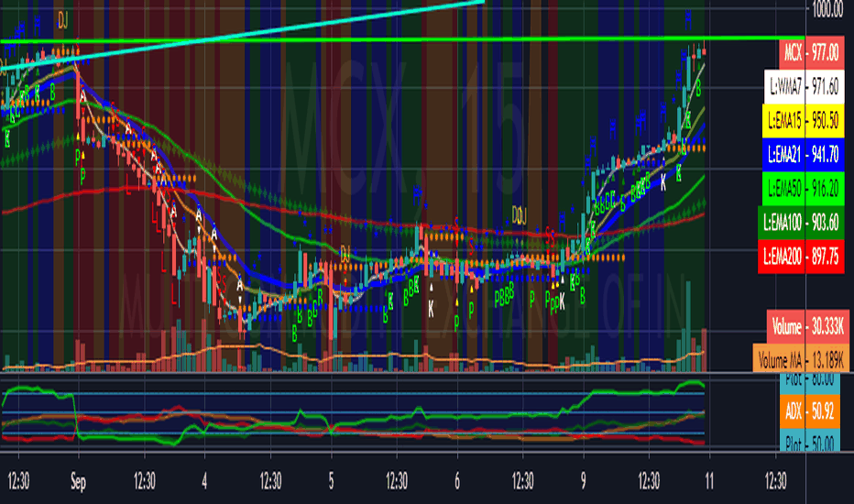854x504 pixels.
Task: Click the MCX 977.00 price label
Action: tap(812, 53)
